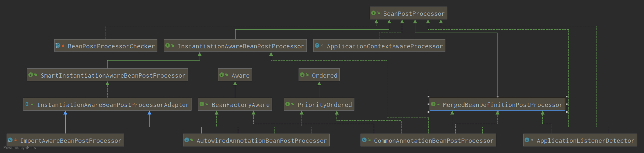The image size is (644, 153).
Task: Click the PriorityOrdered node label text
Action: click(x=325, y=105)
